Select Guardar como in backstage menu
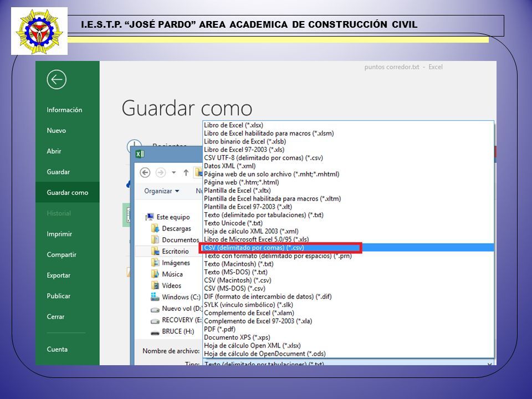Image resolution: width=532 pixels, height=399 pixels. coord(68,192)
